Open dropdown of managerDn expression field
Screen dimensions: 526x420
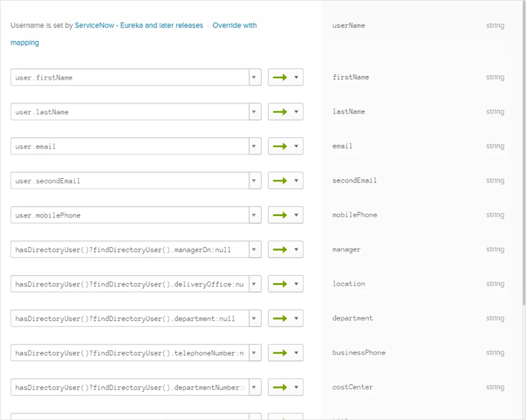click(254, 250)
